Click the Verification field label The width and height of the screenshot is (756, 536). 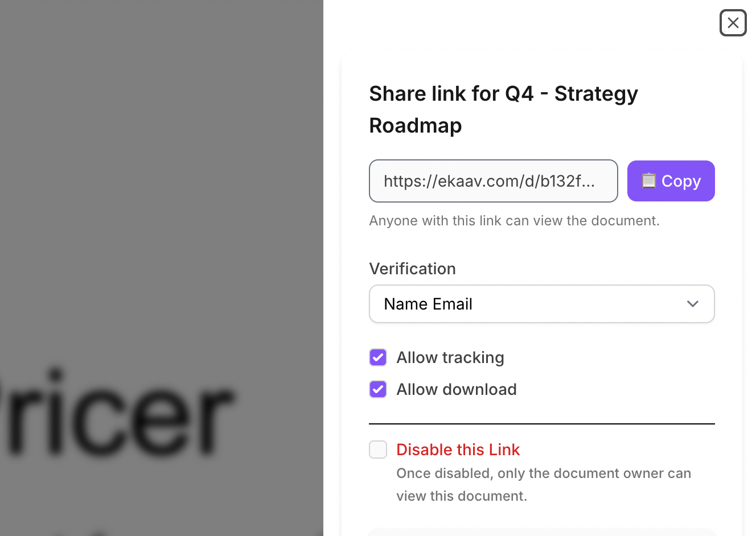pyautogui.click(x=412, y=269)
